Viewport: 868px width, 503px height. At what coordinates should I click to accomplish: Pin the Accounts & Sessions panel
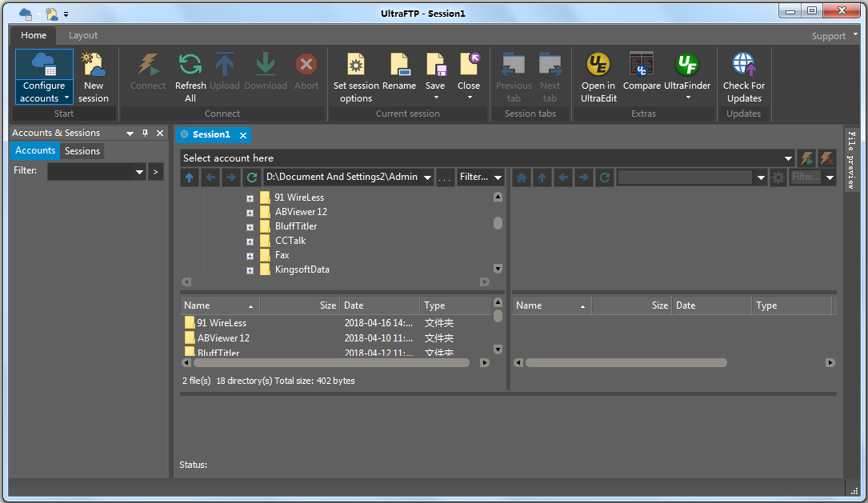coord(145,134)
